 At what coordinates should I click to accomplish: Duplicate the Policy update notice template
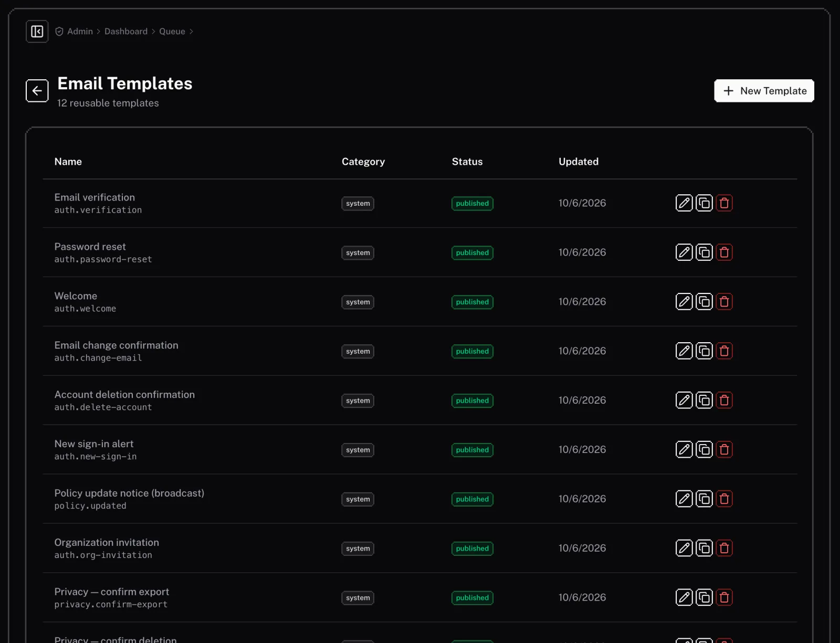(x=704, y=499)
